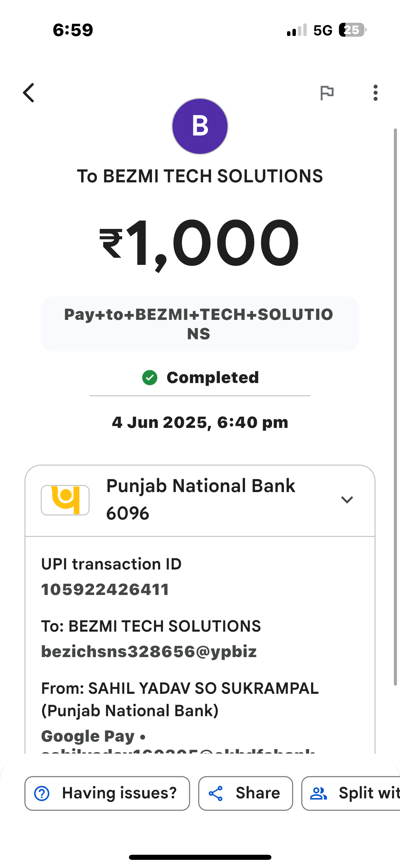Tap the people group split icon
Viewport: 400px width, 868px height.
coord(319,794)
